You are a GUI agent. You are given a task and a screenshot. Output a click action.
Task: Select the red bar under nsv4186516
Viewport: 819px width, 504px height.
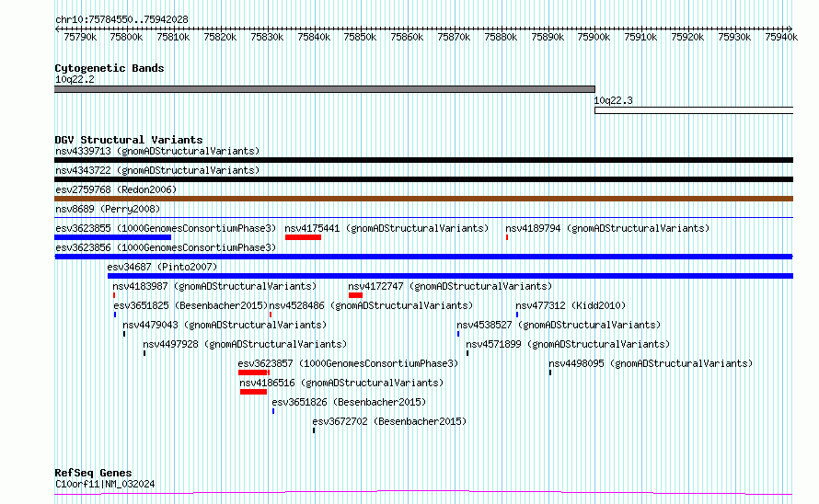click(253, 392)
